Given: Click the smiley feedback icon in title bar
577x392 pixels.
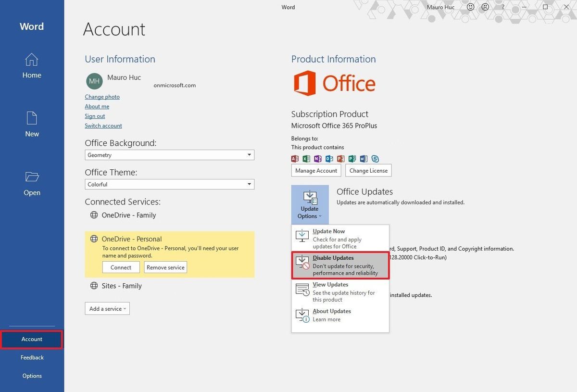Looking at the screenshot, I should 470,7.
